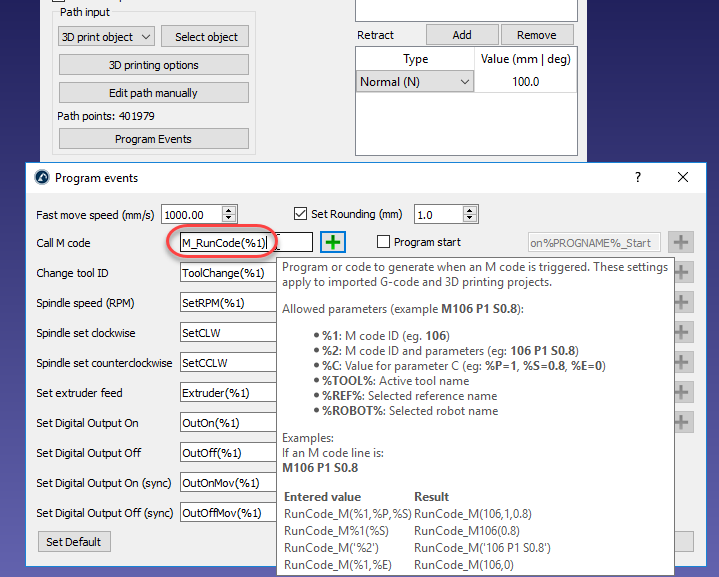
Task: Open the 3D print object dropdown
Action: [x=106, y=37]
